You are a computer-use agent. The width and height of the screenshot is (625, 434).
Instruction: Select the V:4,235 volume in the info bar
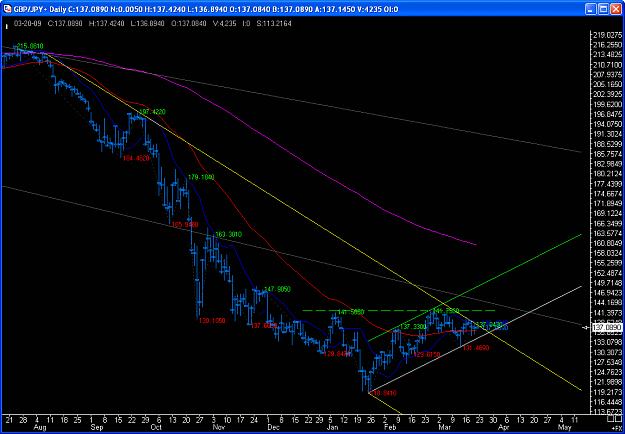click(225, 24)
